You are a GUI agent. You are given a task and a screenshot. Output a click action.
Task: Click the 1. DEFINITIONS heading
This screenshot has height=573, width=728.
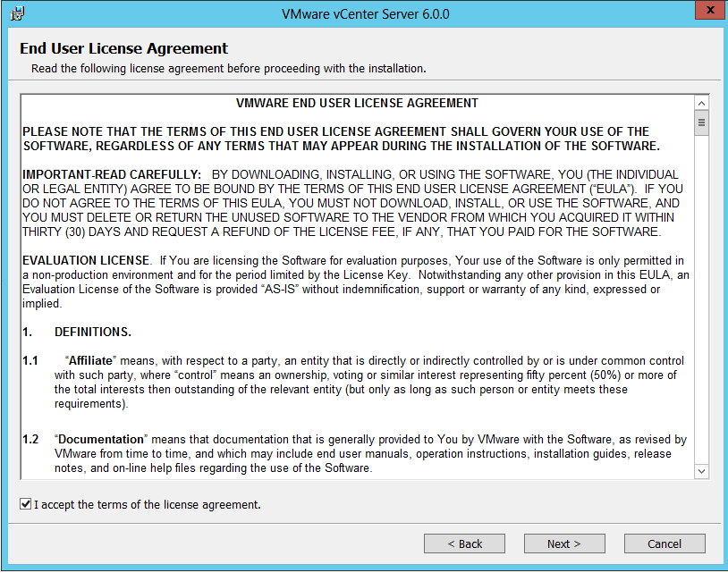coord(77,332)
